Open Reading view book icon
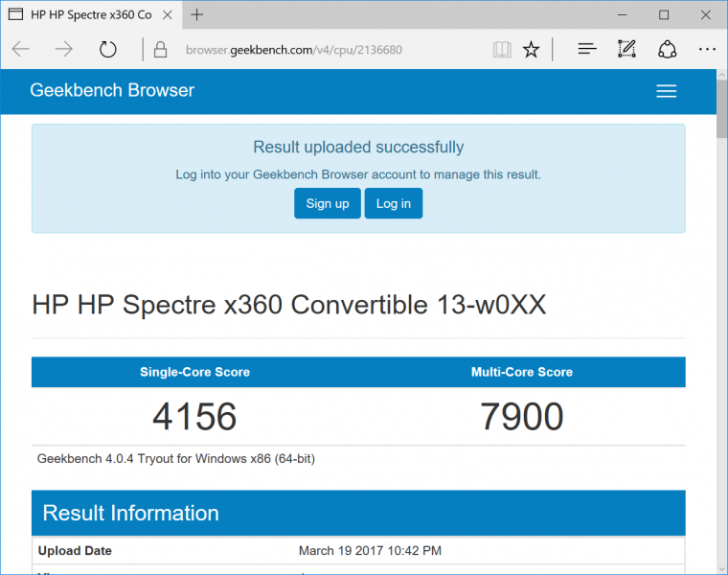The height and width of the screenshot is (575, 728). [502, 49]
